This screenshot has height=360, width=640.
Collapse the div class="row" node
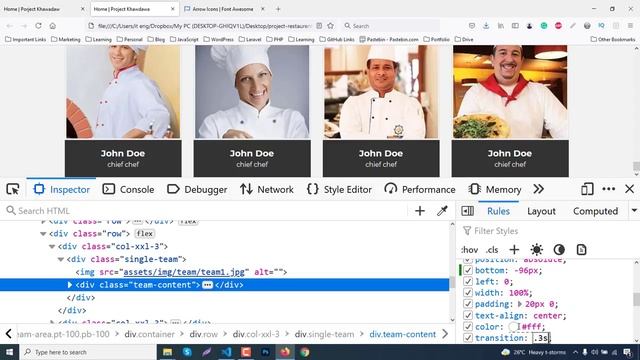(x=43, y=234)
